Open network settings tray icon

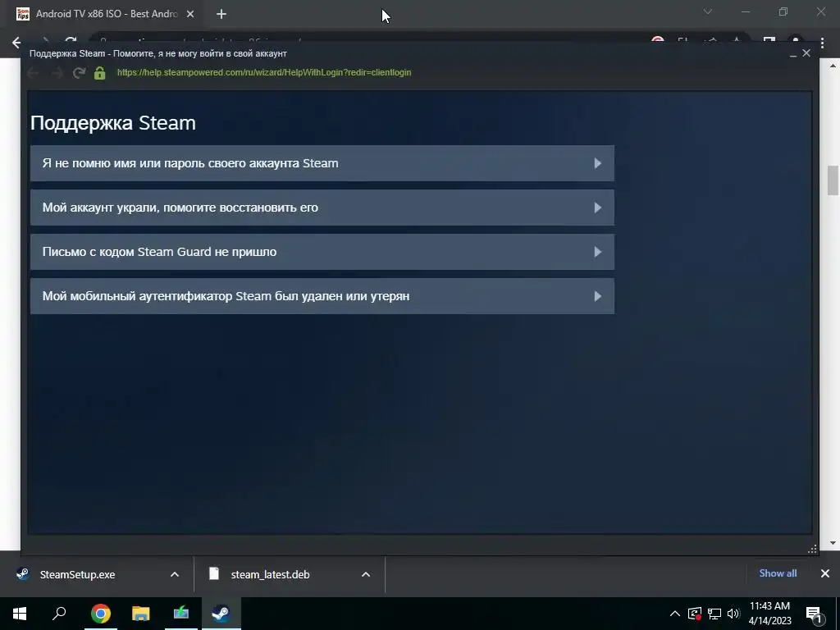pos(714,614)
